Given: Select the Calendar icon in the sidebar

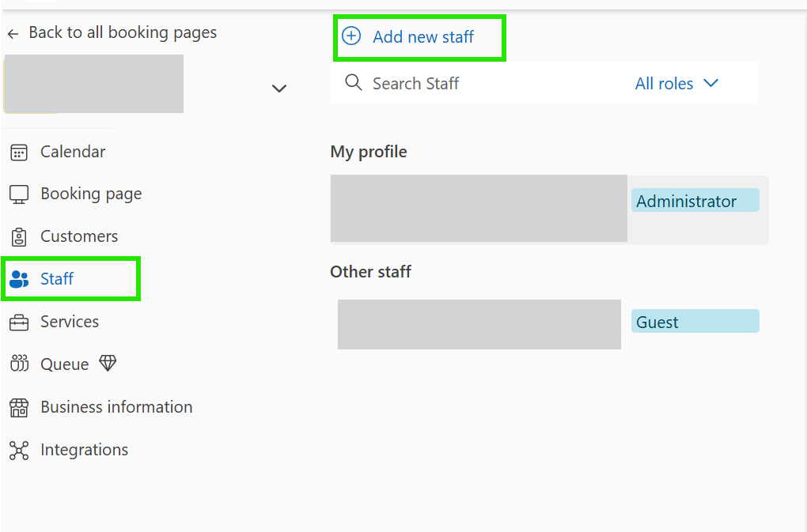Looking at the screenshot, I should click(x=17, y=151).
